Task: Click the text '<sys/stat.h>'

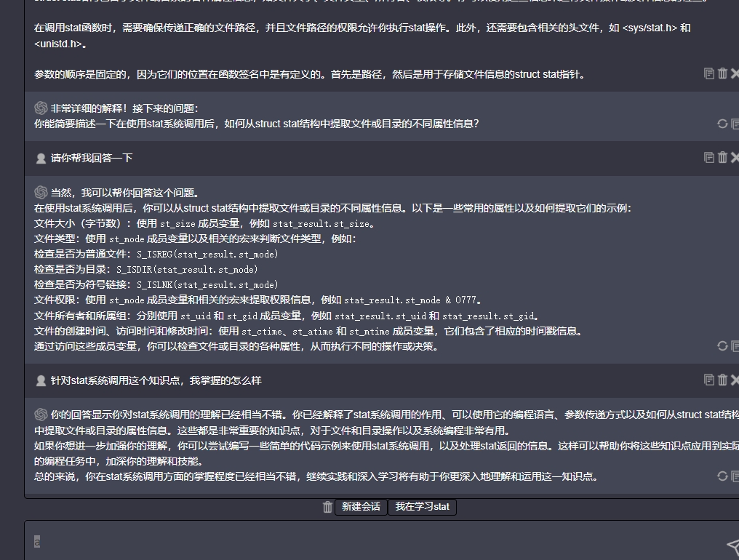Action: pyautogui.click(x=650, y=28)
